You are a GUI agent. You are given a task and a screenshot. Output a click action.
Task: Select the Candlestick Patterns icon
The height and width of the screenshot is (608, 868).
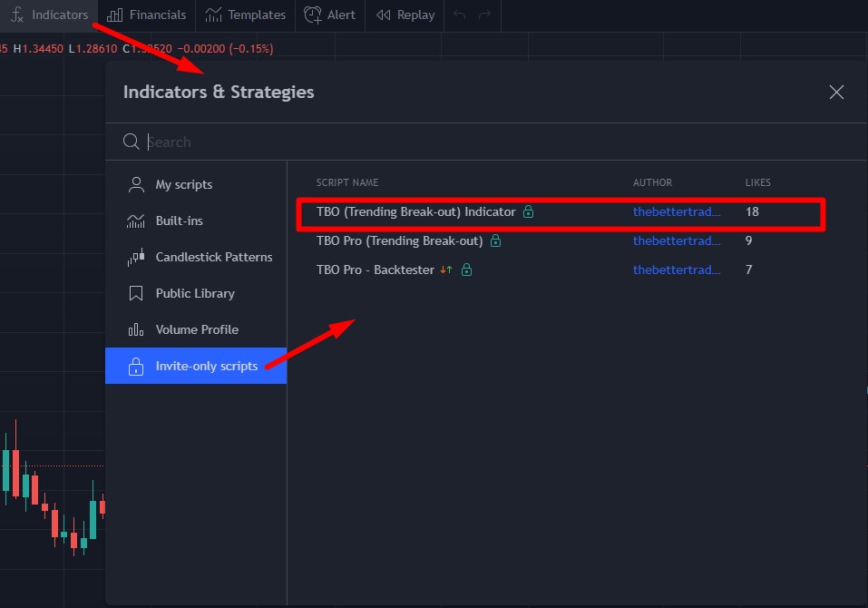point(135,257)
